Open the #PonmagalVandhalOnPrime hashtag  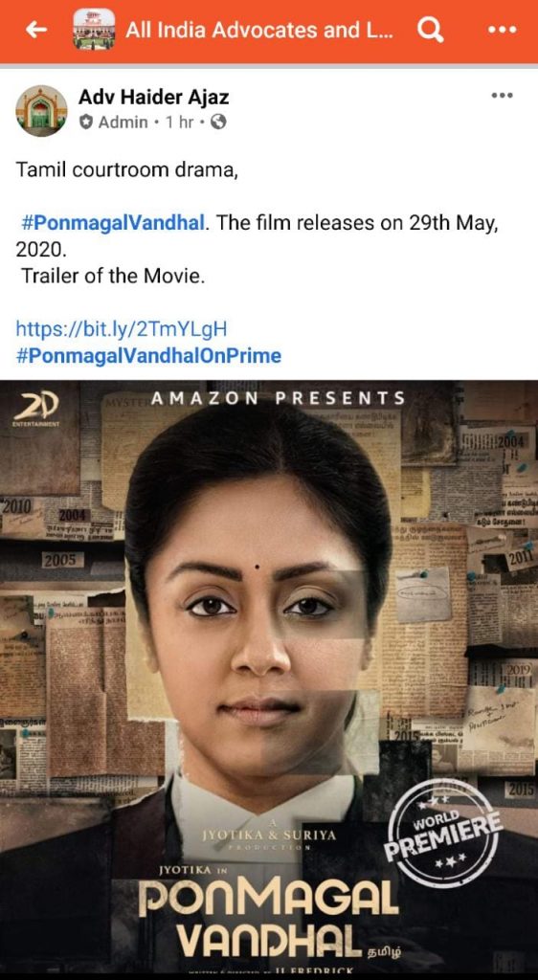pyautogui.click(x=148, y=356)
